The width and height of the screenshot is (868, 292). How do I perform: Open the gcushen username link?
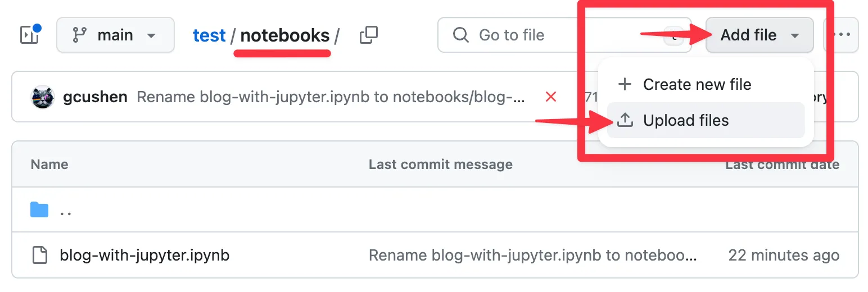point(95,97)
